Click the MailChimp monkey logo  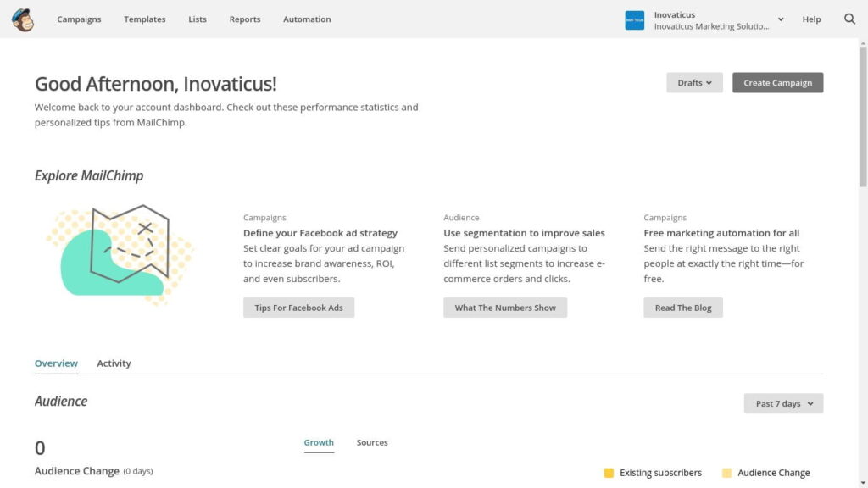23,20
